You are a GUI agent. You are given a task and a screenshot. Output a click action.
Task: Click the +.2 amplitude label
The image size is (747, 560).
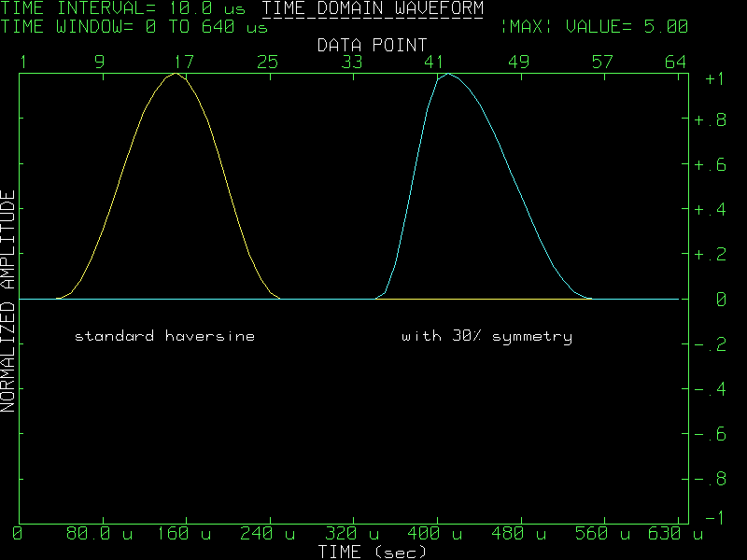coord(711,254)
